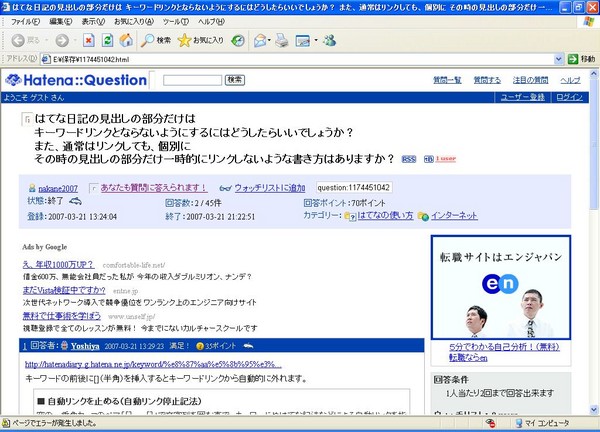The height and width of the screenshot is (432, 600).
Task: Click the page error icon in status bar
Action: (6, 423)
